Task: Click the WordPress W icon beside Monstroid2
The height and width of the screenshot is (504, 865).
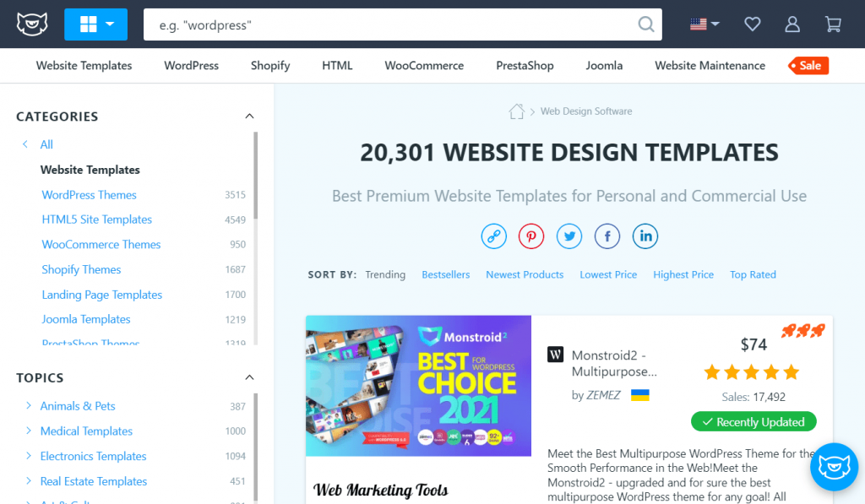Action: pyautogui.click(x=556, y=355)
